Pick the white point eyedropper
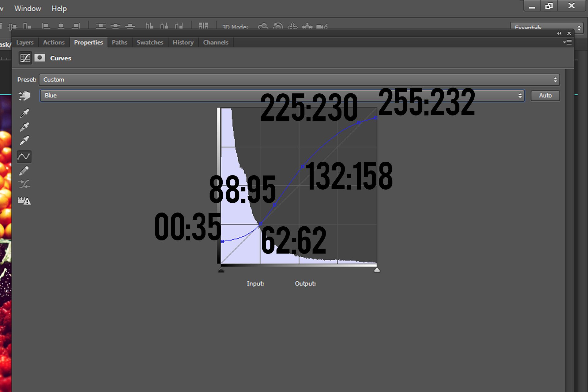Screen dimensions: 588x392 (x=24, y=140)
